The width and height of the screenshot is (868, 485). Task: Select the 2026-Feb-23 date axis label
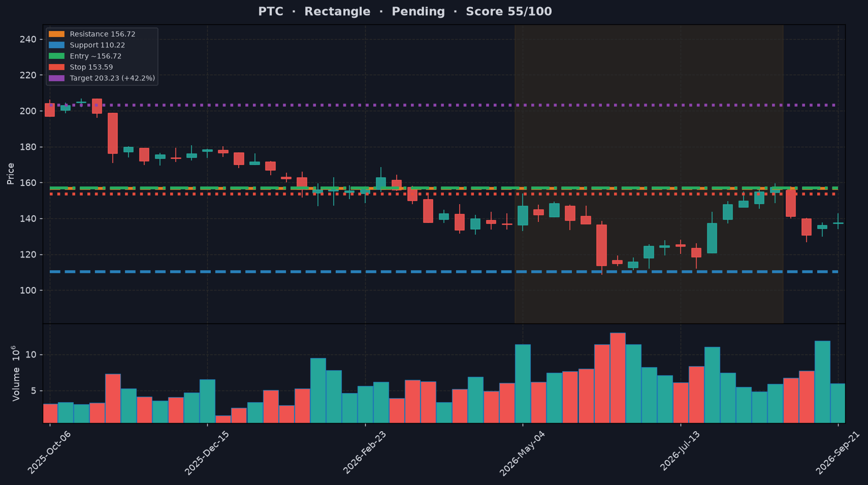pyautogui.click(x=365, y=452)
